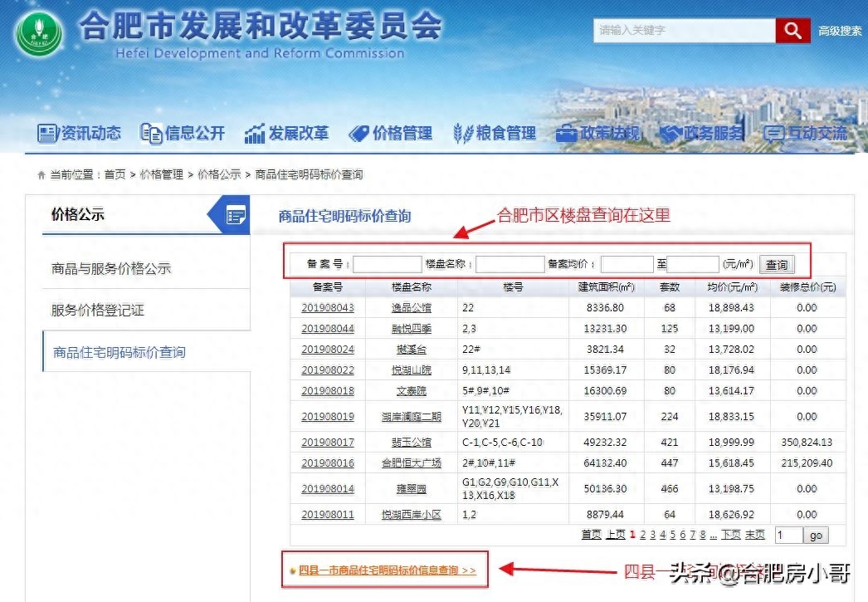868x602 pixels.
Task: Click the 楼盘名称 input field
Action: coord(510,264)
